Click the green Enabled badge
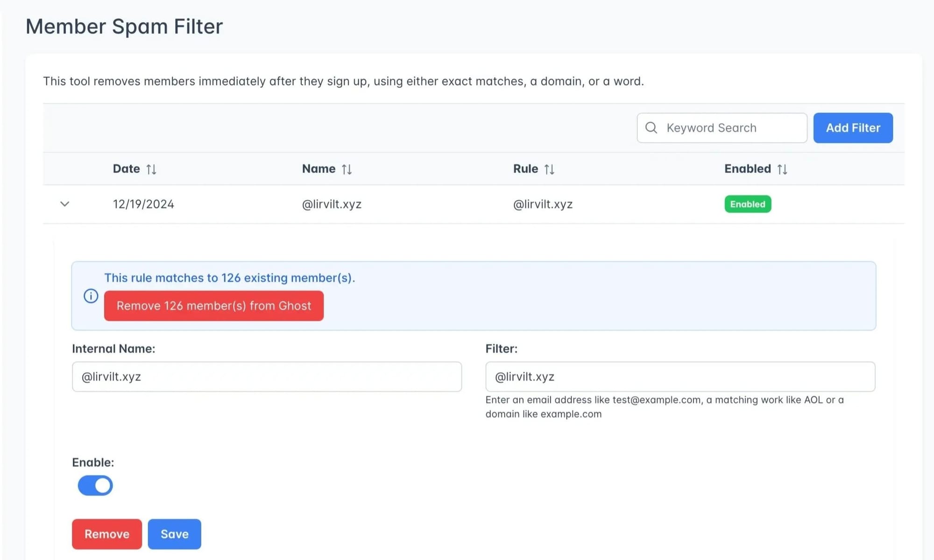934x560 pixels. coord(748,204)
